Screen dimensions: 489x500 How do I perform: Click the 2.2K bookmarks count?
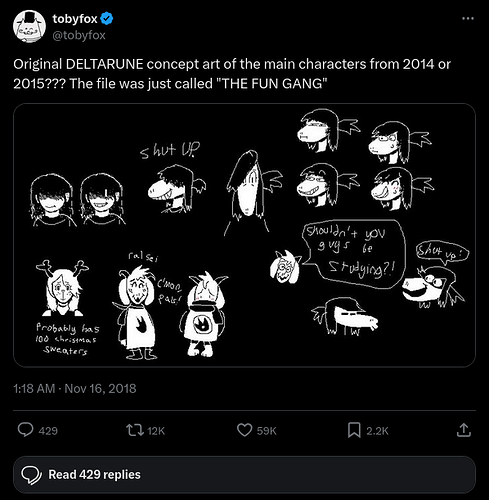tap(377, 431)
